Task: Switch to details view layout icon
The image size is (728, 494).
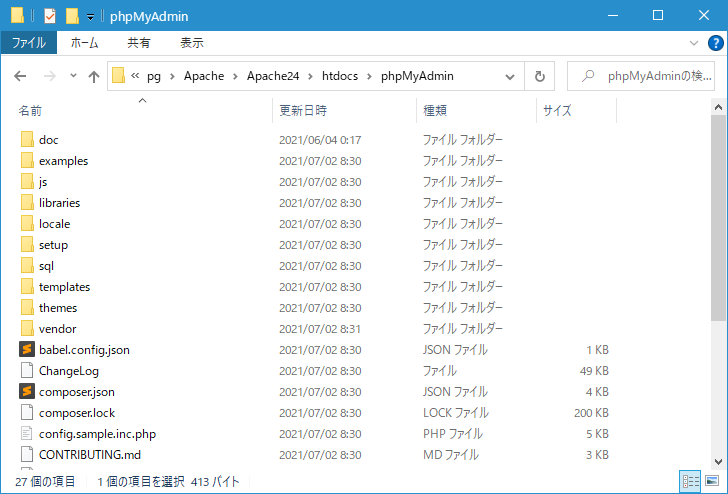Action: coord(691,481)
